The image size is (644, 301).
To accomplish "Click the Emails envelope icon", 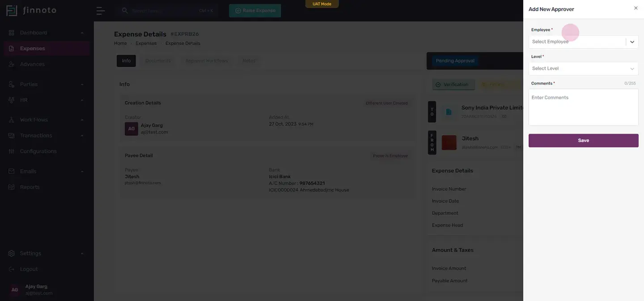I will (12, 171).
